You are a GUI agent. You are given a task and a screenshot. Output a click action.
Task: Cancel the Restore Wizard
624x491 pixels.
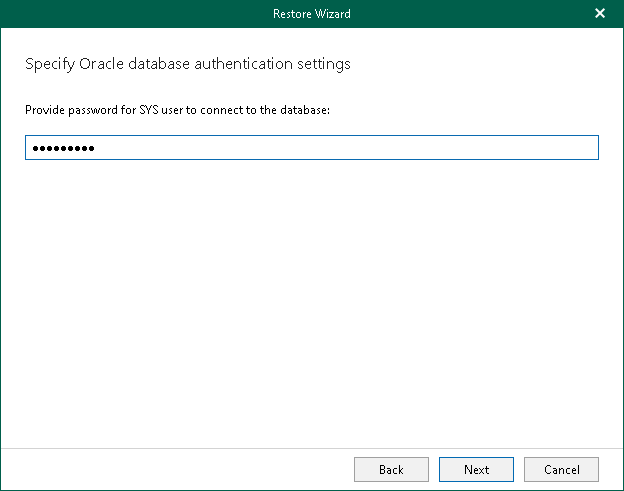[x=561, y=469]
